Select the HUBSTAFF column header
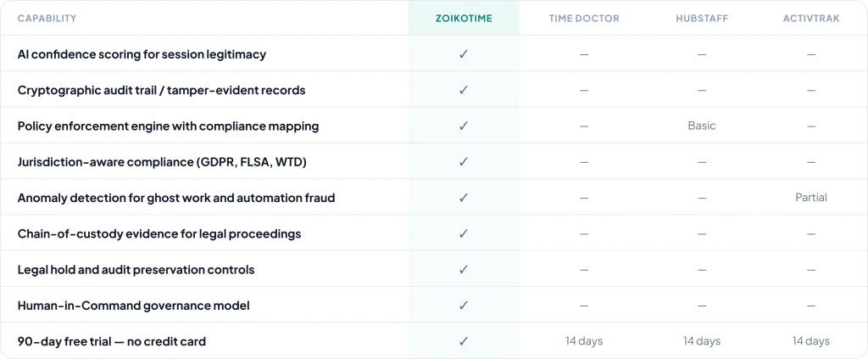 702,18
